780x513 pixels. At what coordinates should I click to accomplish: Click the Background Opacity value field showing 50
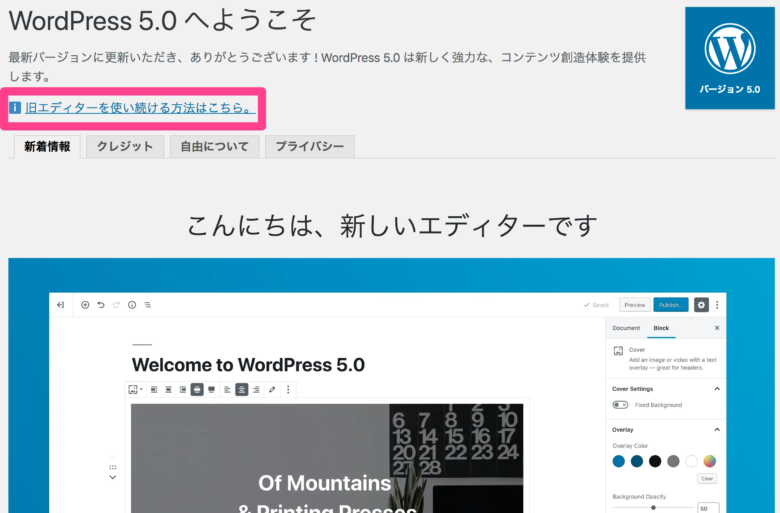coord(708,508)
